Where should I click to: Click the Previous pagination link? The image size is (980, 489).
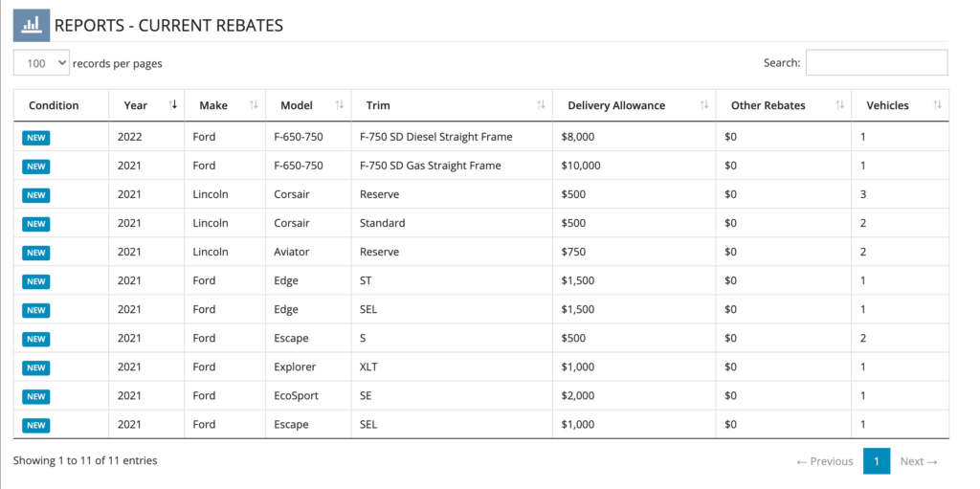pos(825,461)
